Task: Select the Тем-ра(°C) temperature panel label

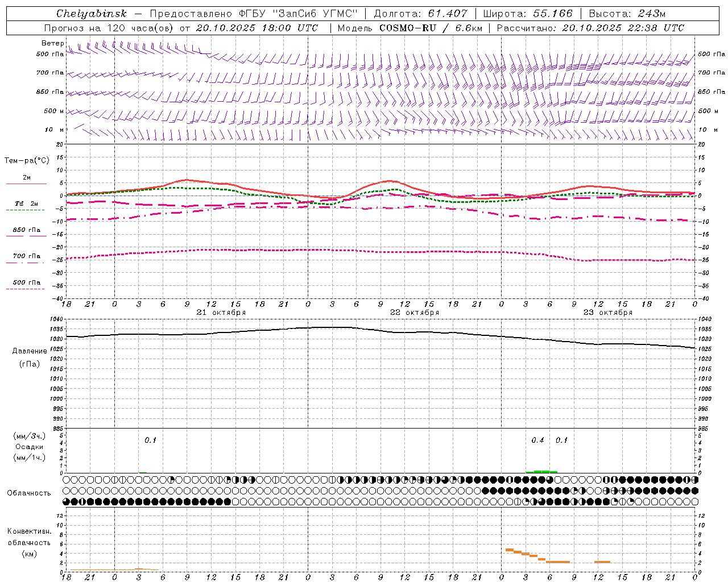Action: coord(27,161)
